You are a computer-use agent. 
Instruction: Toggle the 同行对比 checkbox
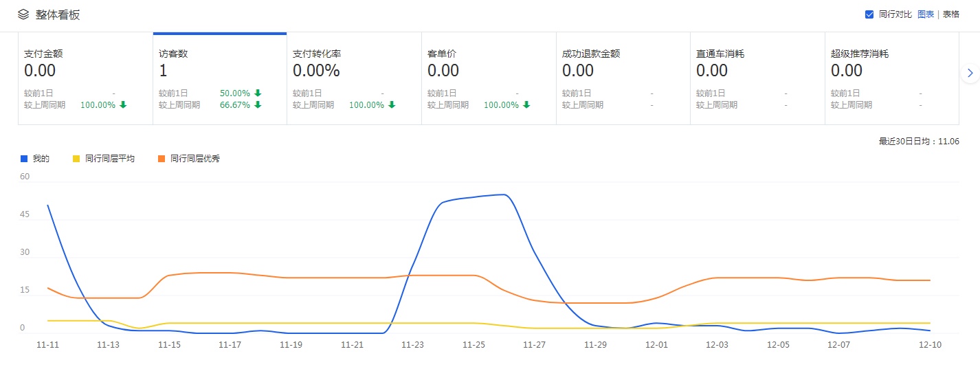pyautogui.click(x=869, y=14)
